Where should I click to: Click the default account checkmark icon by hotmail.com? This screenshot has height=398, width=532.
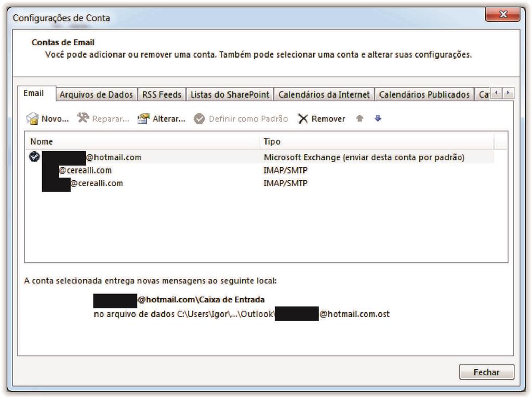click(x=34, y=157)
